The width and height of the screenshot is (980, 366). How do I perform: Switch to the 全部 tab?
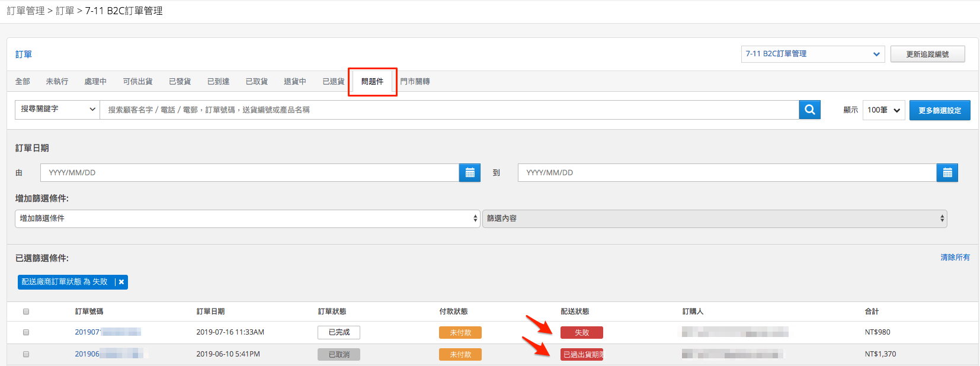[x=23, y=81]
